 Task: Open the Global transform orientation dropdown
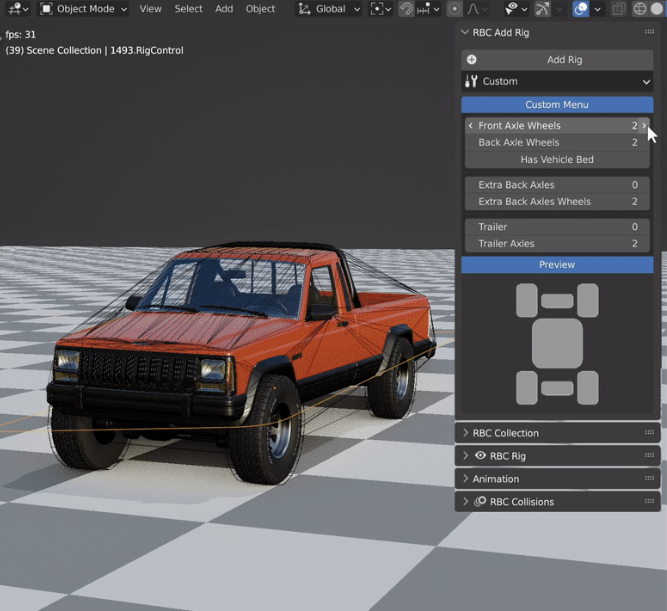(328, 9)
